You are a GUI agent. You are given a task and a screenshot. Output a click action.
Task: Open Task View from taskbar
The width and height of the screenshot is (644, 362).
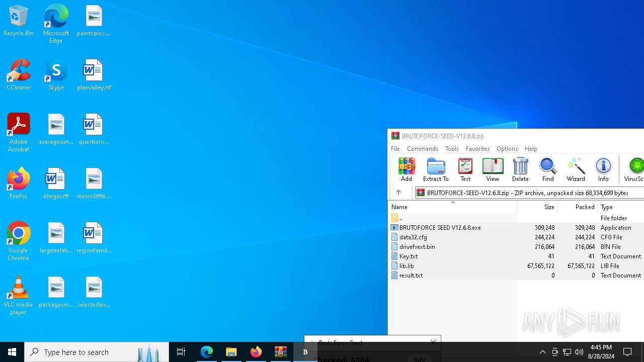tap(181, 352)
